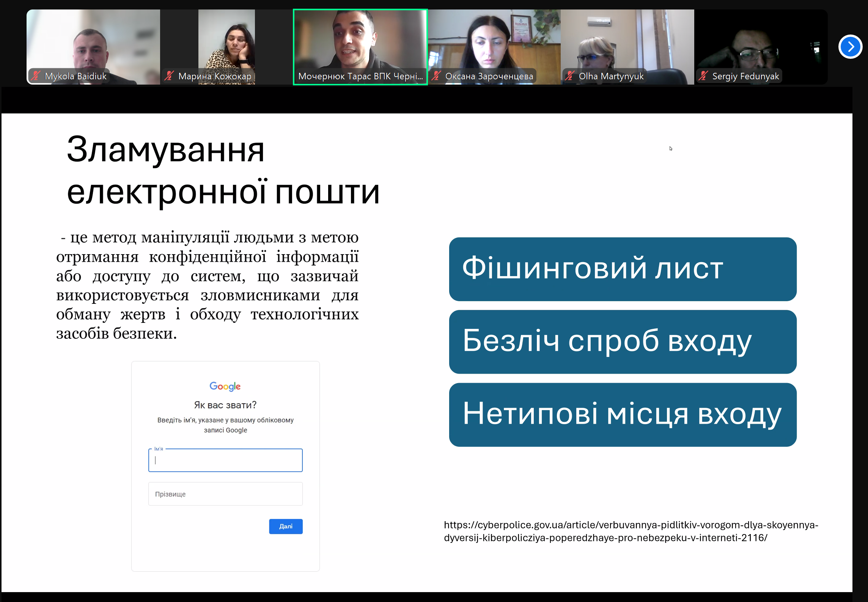Click the Безліч спроб входу box
Screen dimensions: 868x602
[x=623, y=342]
